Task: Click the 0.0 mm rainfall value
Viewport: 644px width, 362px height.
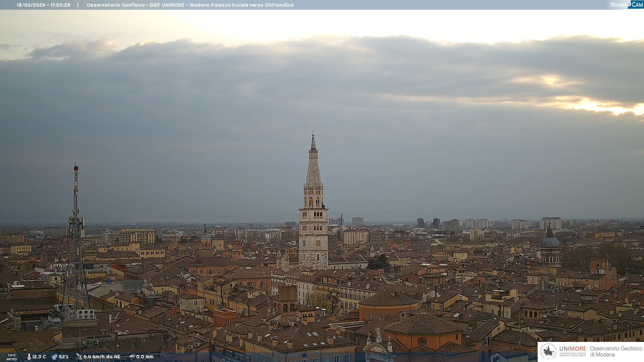Action: click(145, 357)
